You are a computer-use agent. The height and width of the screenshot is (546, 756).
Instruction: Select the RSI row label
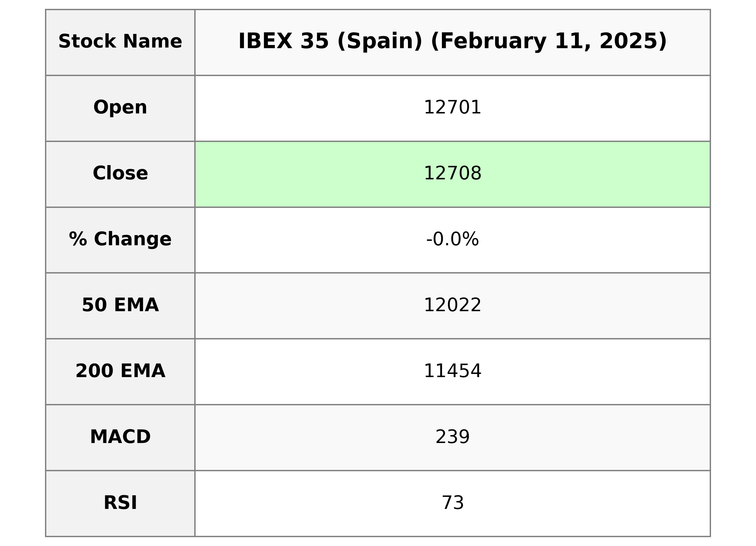(x=120, y=503)
